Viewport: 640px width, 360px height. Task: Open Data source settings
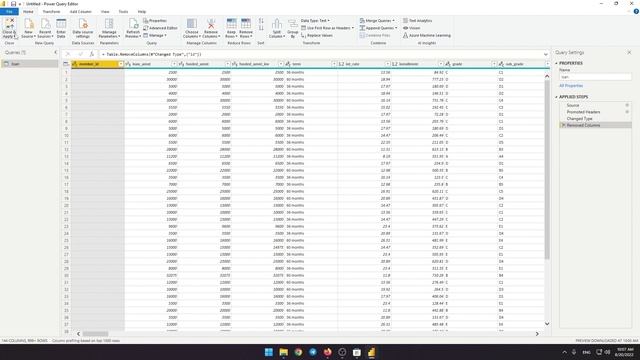(x=82, y=28)
